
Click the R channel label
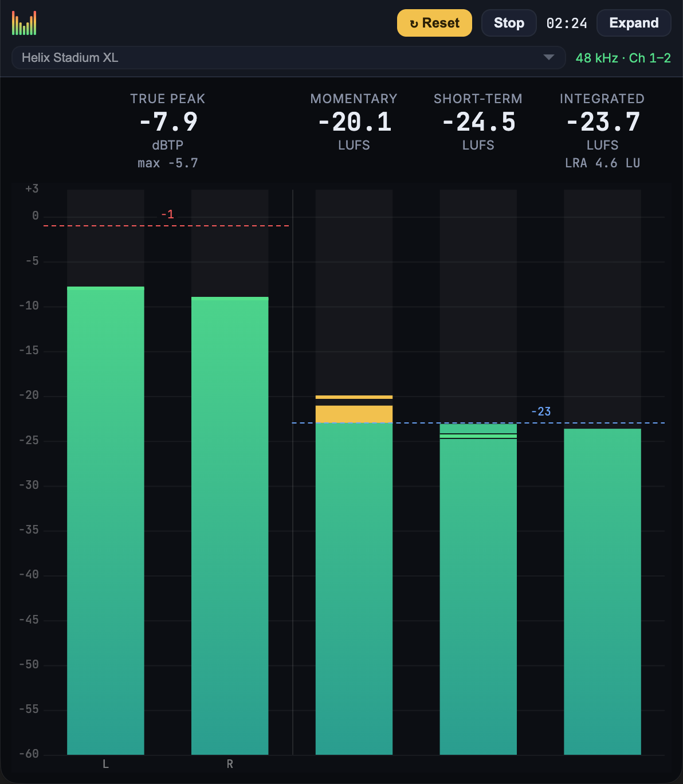[230, 764]
